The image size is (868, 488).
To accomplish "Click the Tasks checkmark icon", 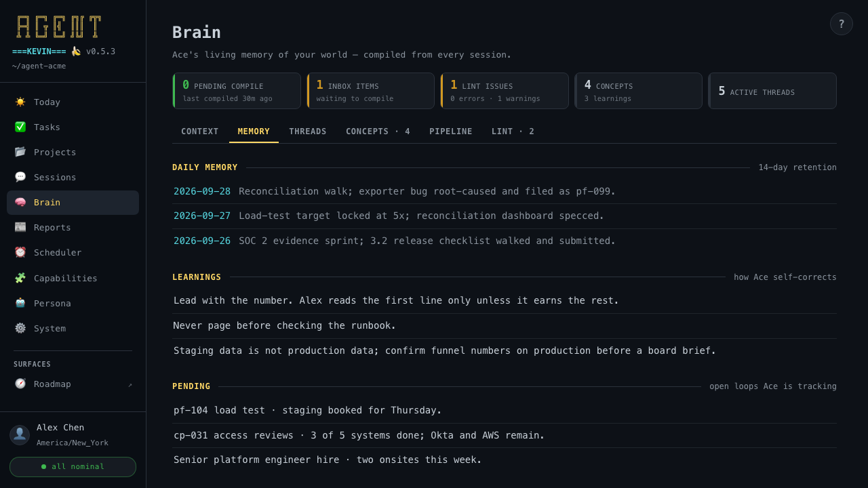I will coord(20,127).
